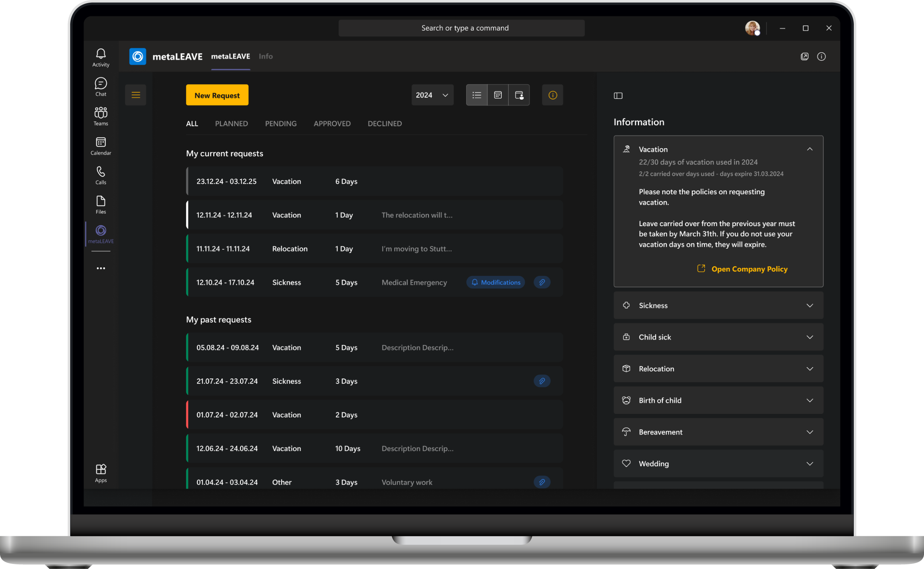
Task: Open the 05.08.24 - 09.08.24 Vacation request
Action: click(374, 347)
